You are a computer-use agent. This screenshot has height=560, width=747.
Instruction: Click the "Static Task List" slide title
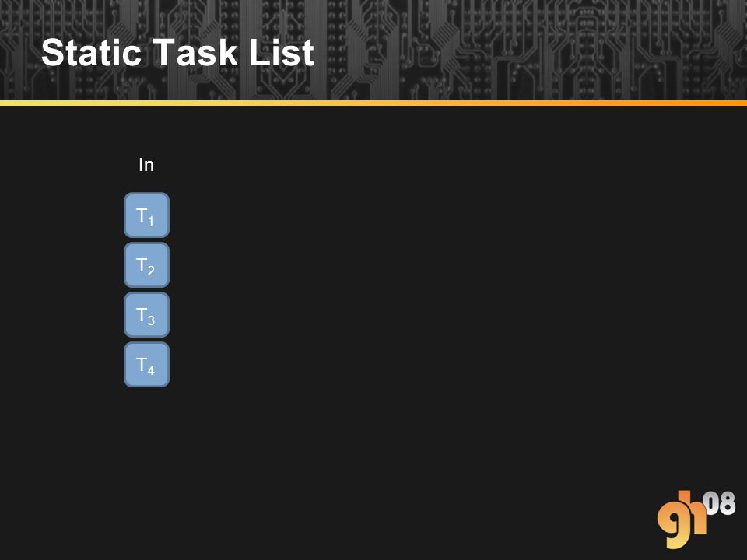(x=177, y=52)
